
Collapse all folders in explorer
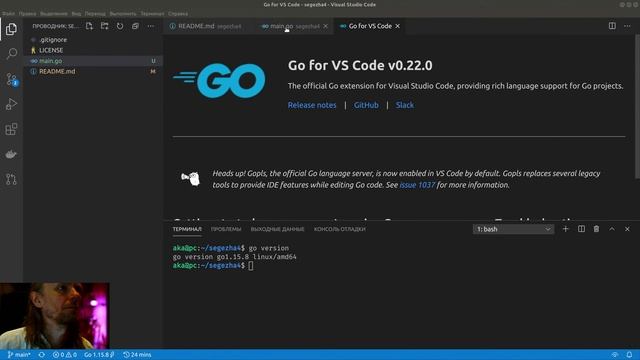(x=135, y=26)
